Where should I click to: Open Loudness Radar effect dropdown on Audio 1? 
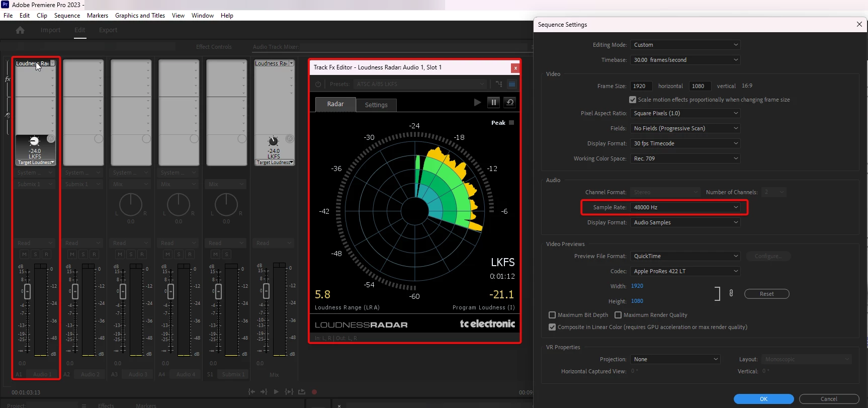52,63
